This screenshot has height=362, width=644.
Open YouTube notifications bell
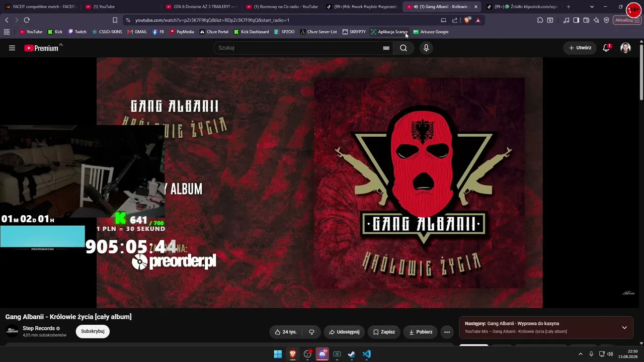click(606, 48)
